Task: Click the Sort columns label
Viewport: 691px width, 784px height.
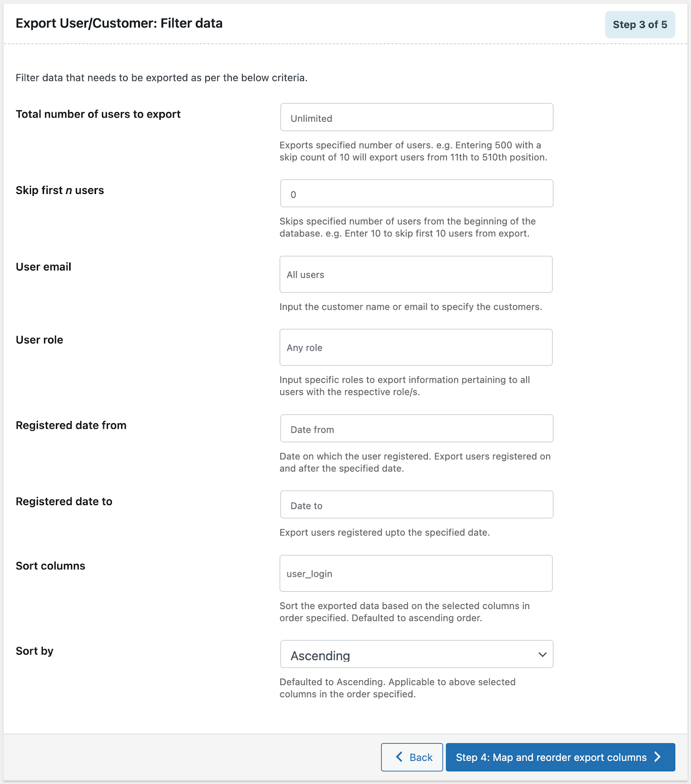Action: (x=50, y=566)
